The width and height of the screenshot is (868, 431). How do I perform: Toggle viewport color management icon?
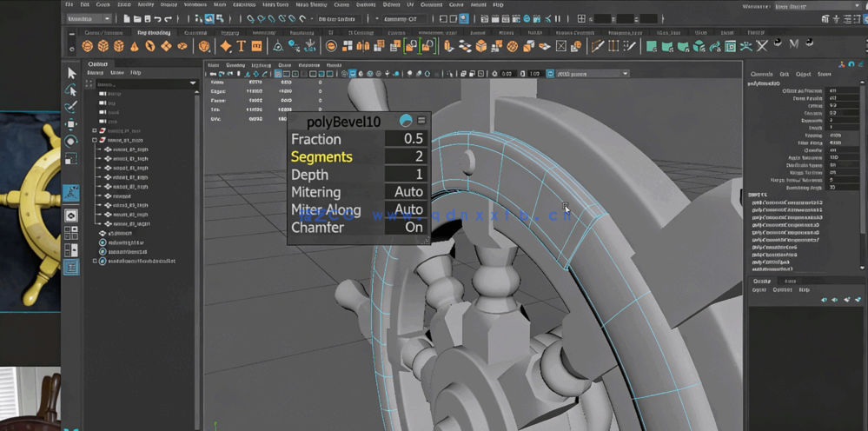click(x=550, y=74)
